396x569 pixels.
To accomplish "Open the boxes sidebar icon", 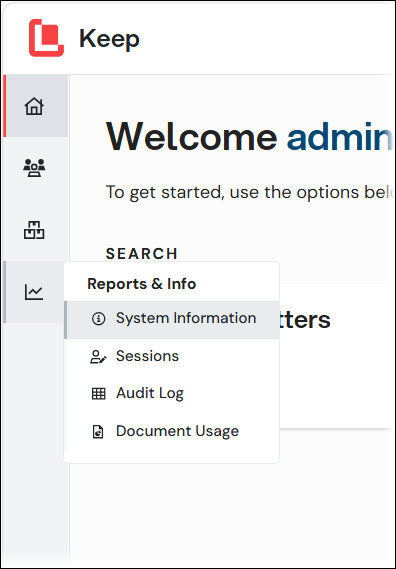I will point(34,230).
